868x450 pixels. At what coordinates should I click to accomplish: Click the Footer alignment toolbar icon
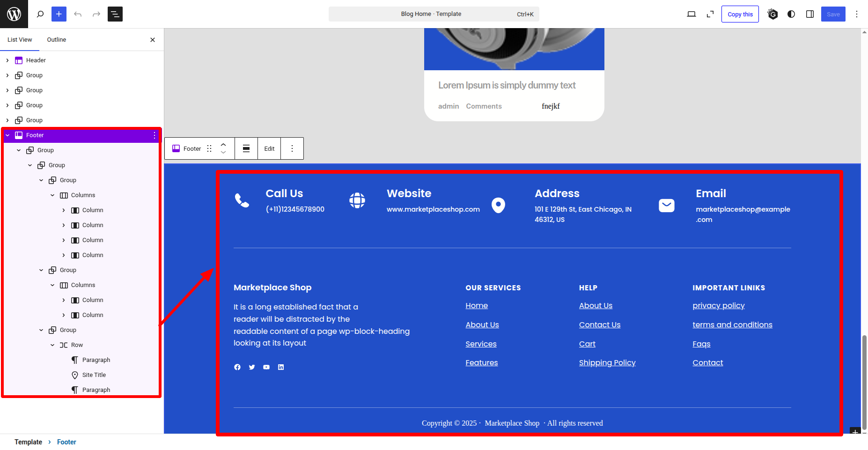[246, 148]
